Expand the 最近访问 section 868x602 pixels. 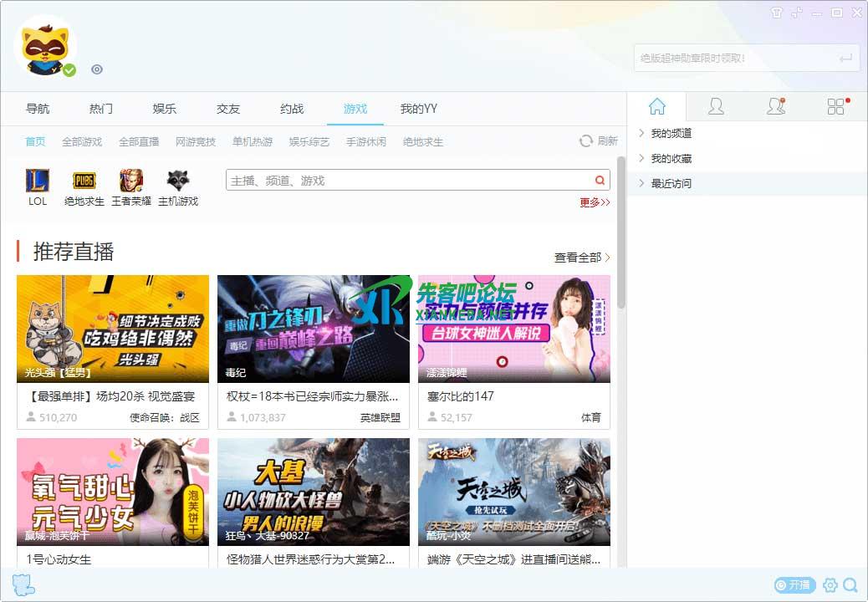(671, 183)
